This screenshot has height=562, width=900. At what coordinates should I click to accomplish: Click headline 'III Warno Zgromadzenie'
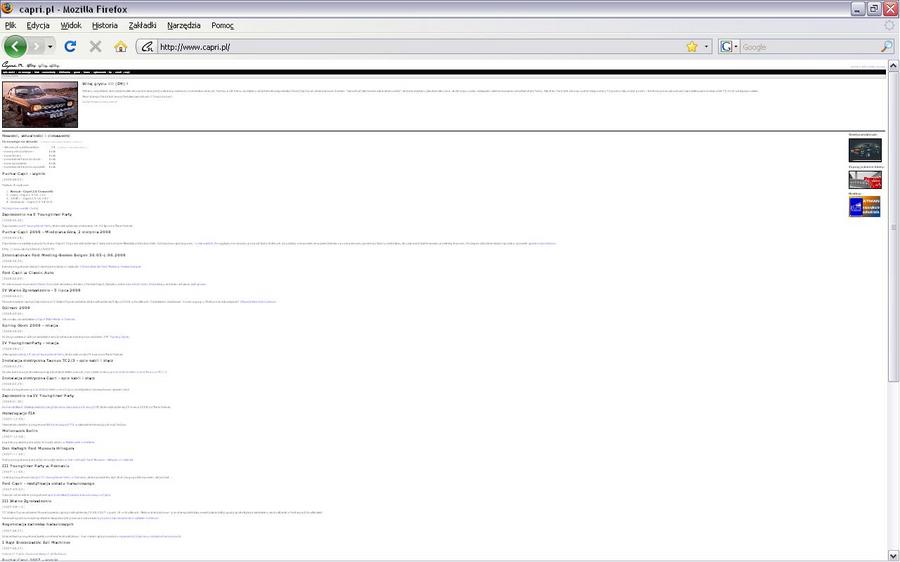coord(26,501)
